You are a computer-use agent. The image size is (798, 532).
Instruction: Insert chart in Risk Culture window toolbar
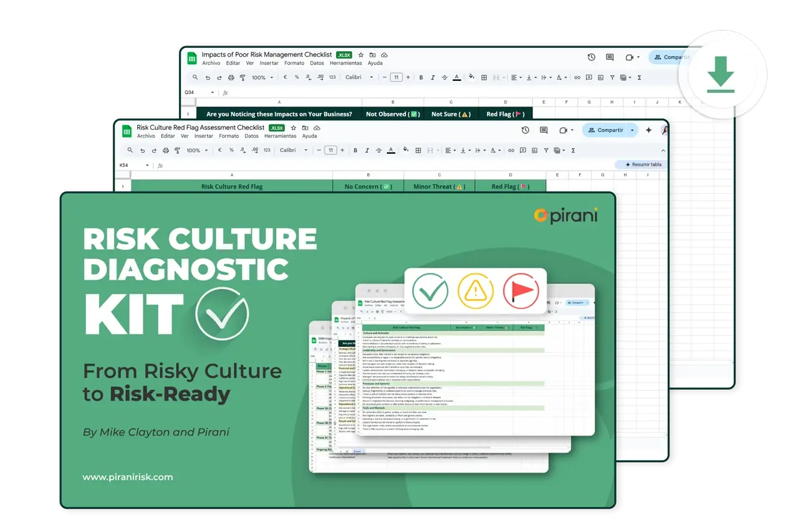[534, 150]
